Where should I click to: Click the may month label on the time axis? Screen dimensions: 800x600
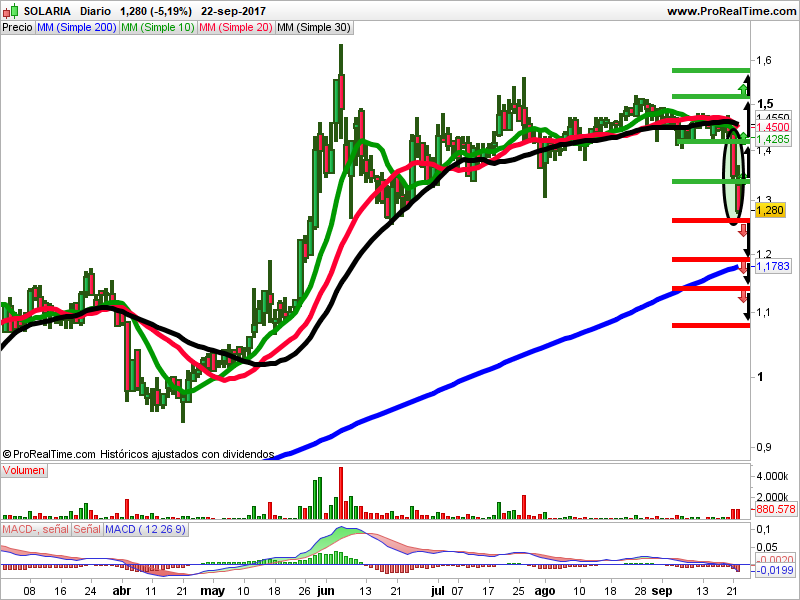coord(213,591)
